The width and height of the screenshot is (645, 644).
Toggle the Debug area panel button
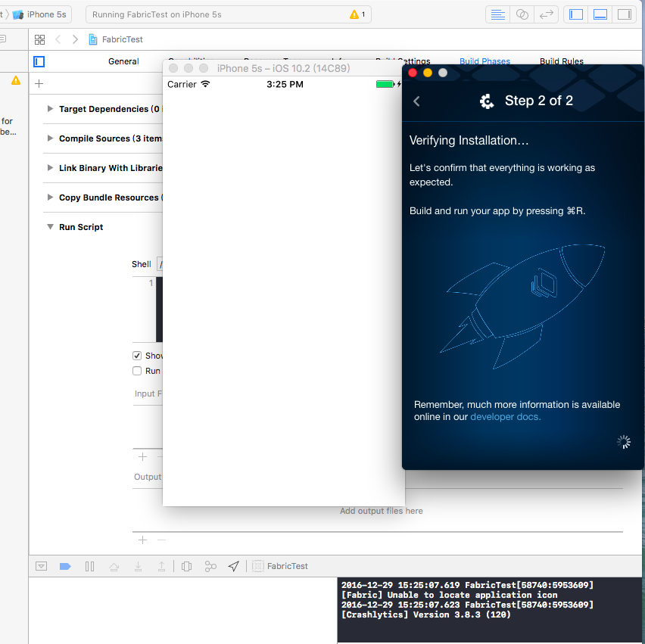pos(600,14)
